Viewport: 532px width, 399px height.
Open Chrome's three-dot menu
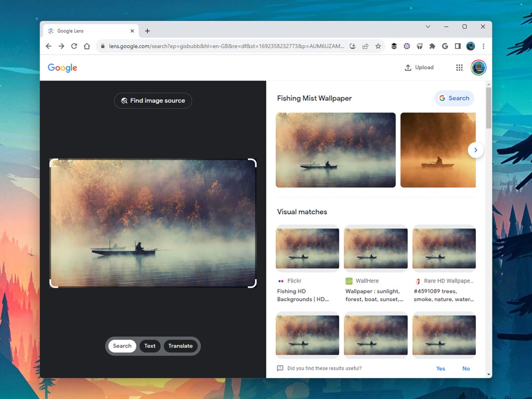[x=483, y=46]
